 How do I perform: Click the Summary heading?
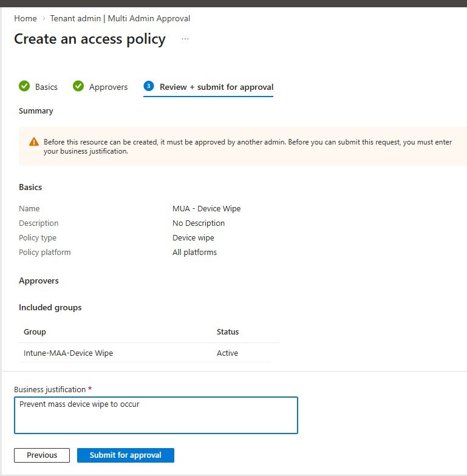click(x=36, y=110)
